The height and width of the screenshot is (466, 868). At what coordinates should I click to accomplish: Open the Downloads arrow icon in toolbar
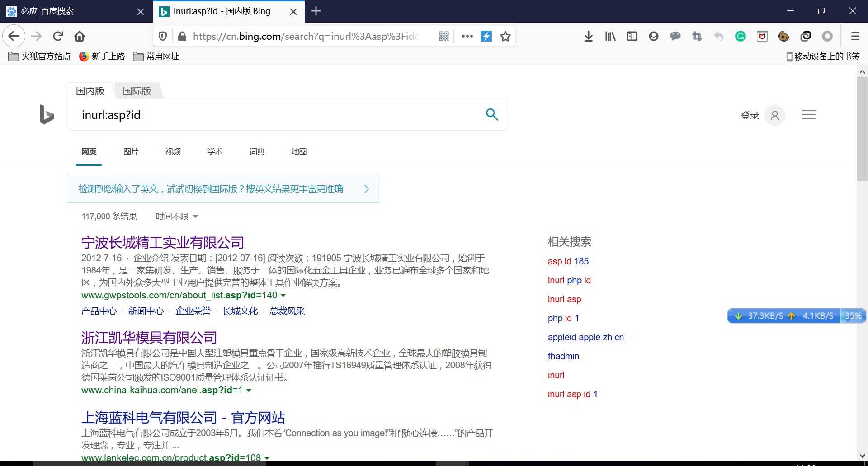coord(588,36)
